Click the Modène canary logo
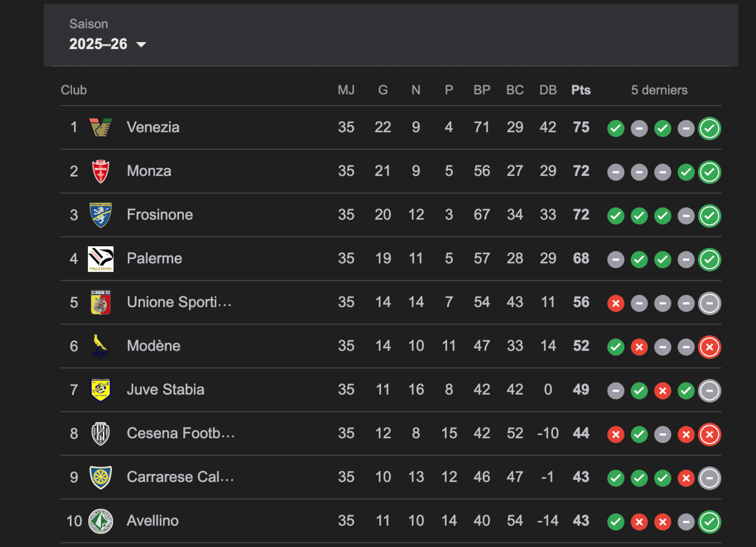 pos(99,346)
